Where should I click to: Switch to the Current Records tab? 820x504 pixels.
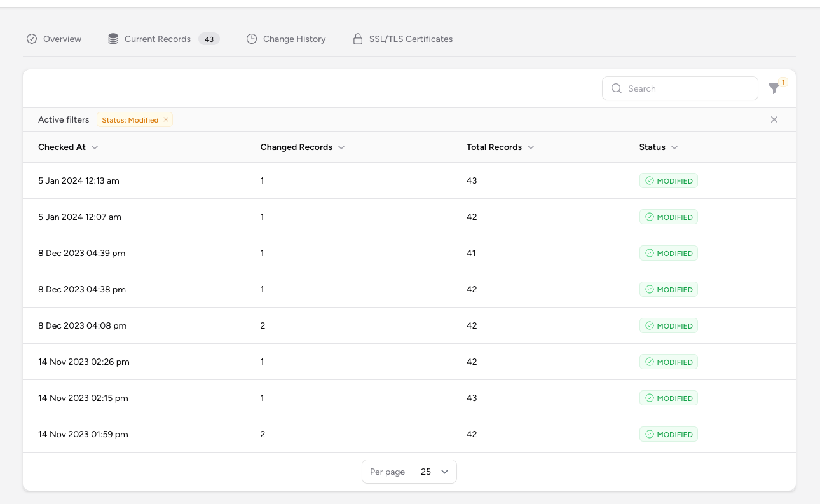157,39
